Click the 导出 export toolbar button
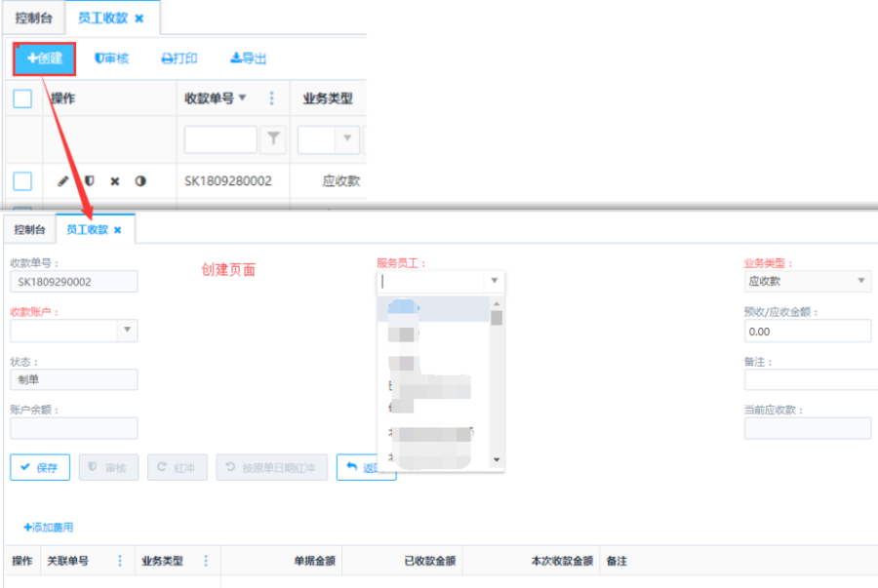Viewport: 878px width, 588px height. pyautogui.click(x=248, y=59)
